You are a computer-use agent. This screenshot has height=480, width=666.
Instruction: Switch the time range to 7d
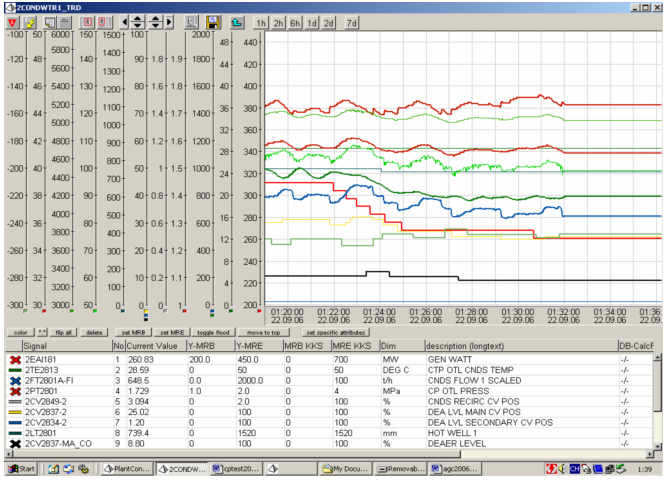[x=351, y=21]
